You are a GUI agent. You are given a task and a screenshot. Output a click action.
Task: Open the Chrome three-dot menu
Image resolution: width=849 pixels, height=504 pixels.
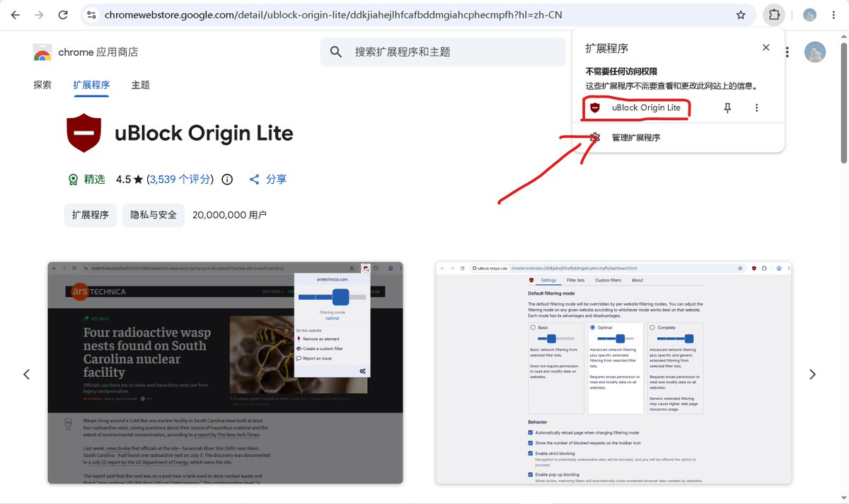point(833,15)
